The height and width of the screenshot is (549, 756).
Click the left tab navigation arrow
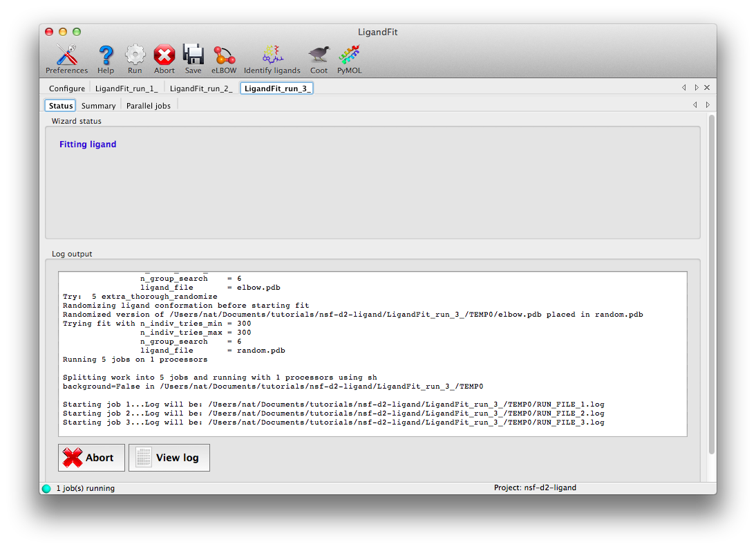(683, 87)
